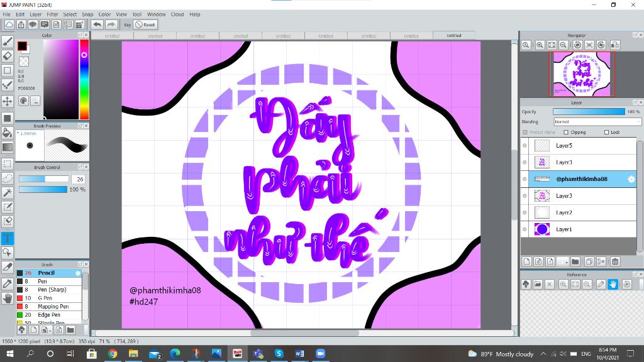Viewport: 644px width, 362px height.
Task: Select the Eraser tool in the left toolbar
Action: (8, 56)
